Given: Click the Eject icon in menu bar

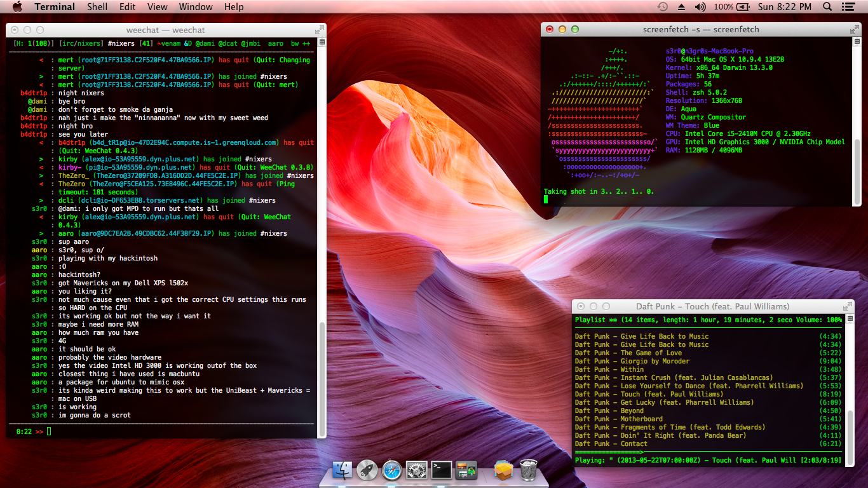Looking at the screenshot, I should pos(681,7).
